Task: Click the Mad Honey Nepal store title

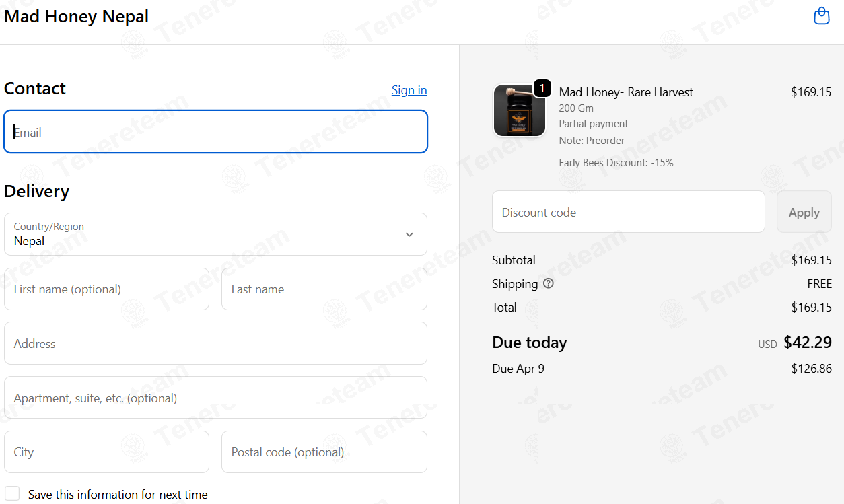Action: (x=76, y=17)
